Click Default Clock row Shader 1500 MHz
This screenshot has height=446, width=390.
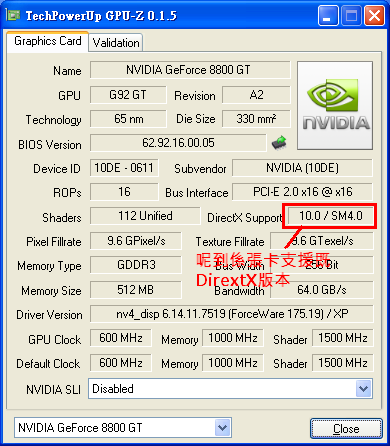pos(343,363)
